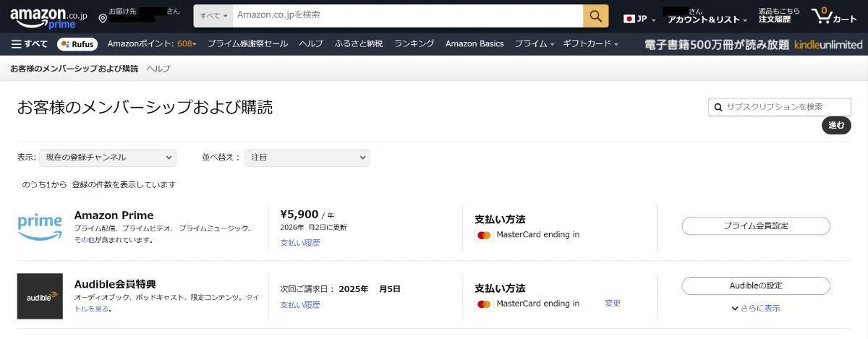The height and width of the screenshot is (339, 868).
Task: Open 支払い履歴 for Amazon Prime
Action: (300, 243)
